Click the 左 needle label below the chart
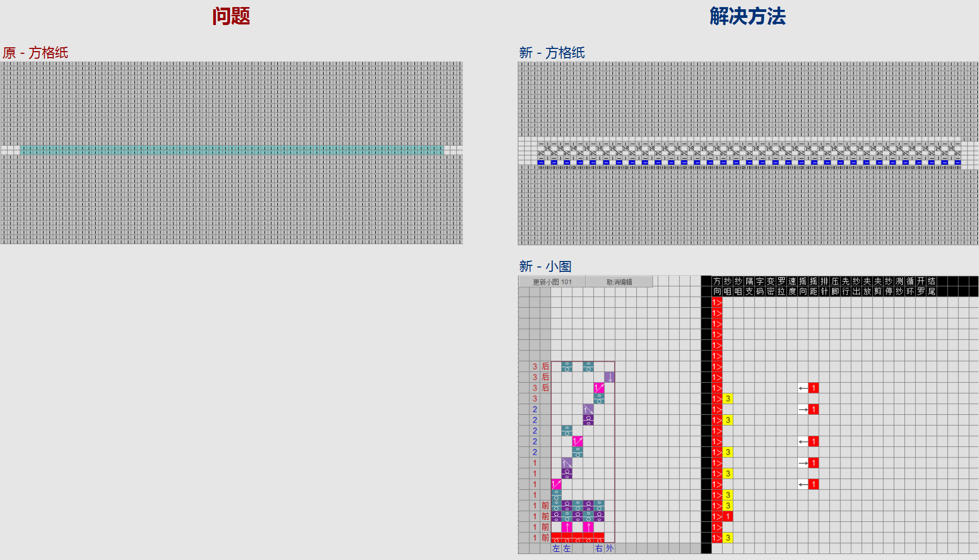979x560 pixels. [x=556, y=548]
